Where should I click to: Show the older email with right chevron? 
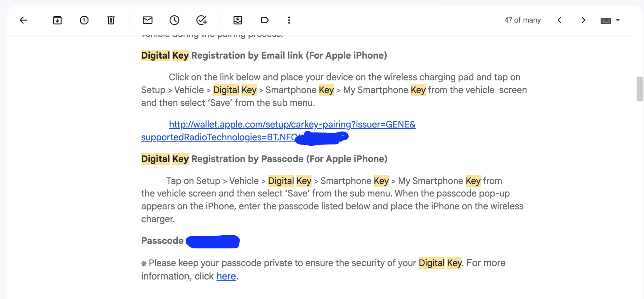[x=583, y=20]
